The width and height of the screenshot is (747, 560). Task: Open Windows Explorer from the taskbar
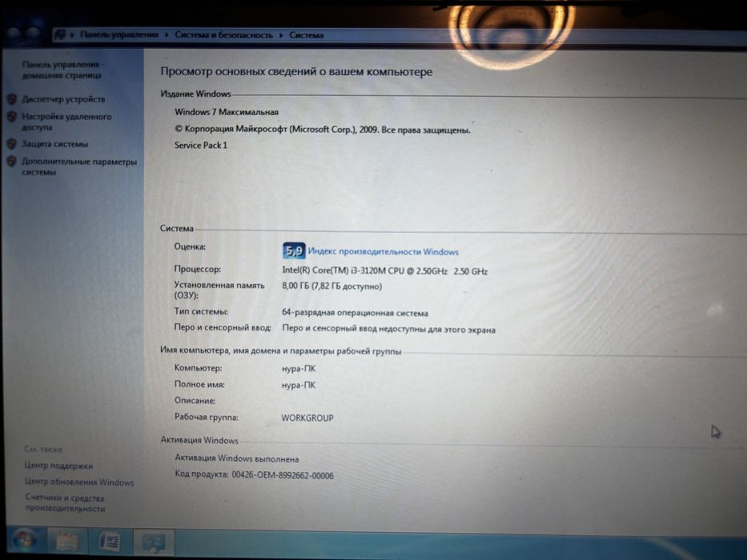tap(67, 542)
